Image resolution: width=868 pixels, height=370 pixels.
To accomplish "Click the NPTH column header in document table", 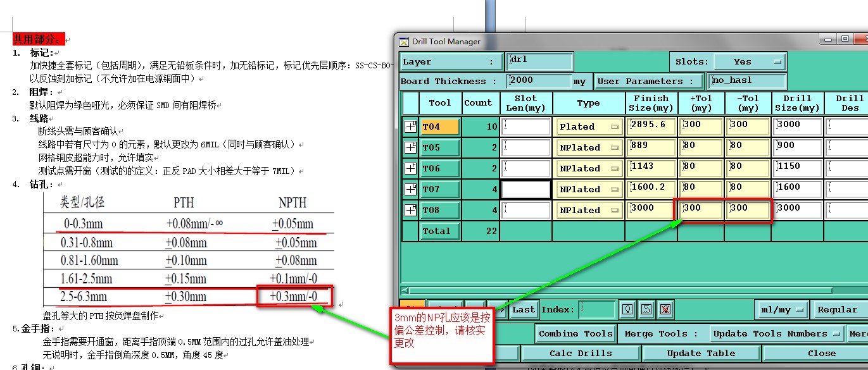I will [x=292, y=202].
